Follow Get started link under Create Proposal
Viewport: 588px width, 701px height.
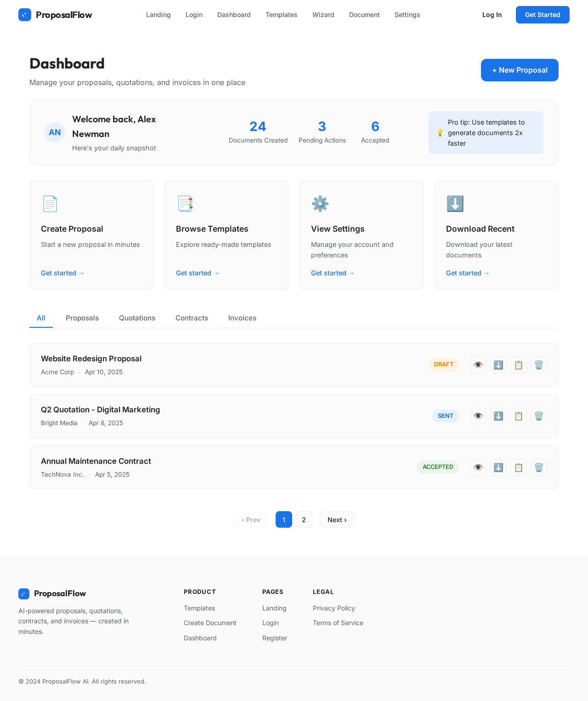point(62,273)
